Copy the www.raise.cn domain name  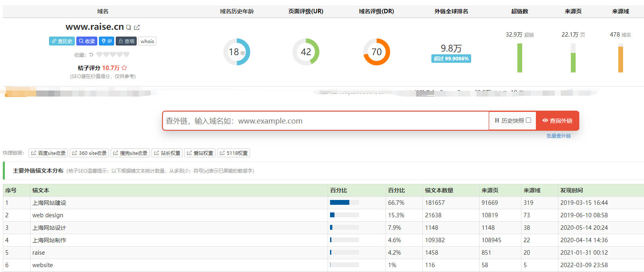pos(129,27)
